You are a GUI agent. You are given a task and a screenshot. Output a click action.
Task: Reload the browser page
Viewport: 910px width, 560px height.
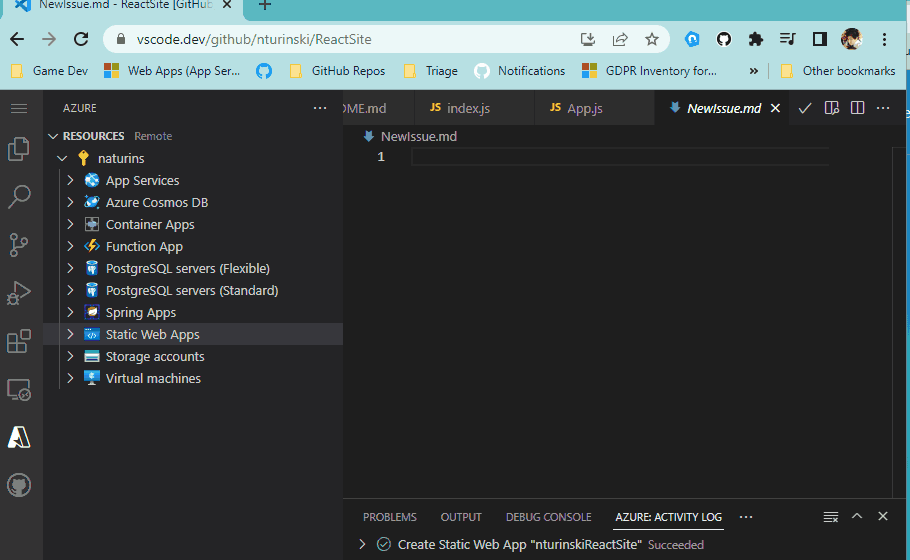pos(81,39)
